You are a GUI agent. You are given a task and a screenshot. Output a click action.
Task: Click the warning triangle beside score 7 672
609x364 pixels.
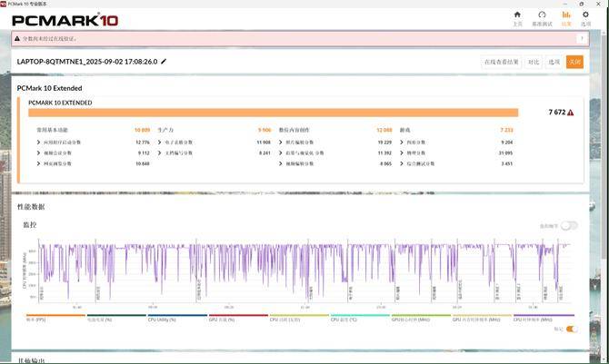(571, 113)
